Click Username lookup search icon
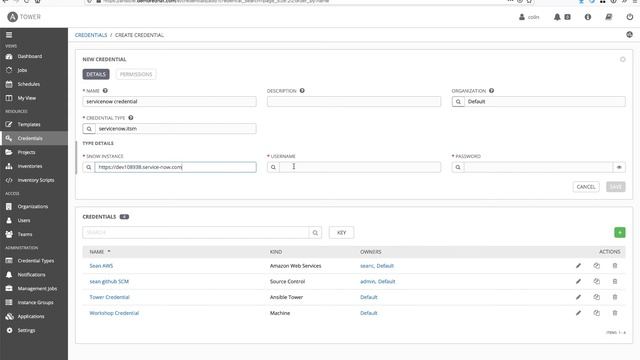Screen dimensions: 640x360 click(273, 167)
